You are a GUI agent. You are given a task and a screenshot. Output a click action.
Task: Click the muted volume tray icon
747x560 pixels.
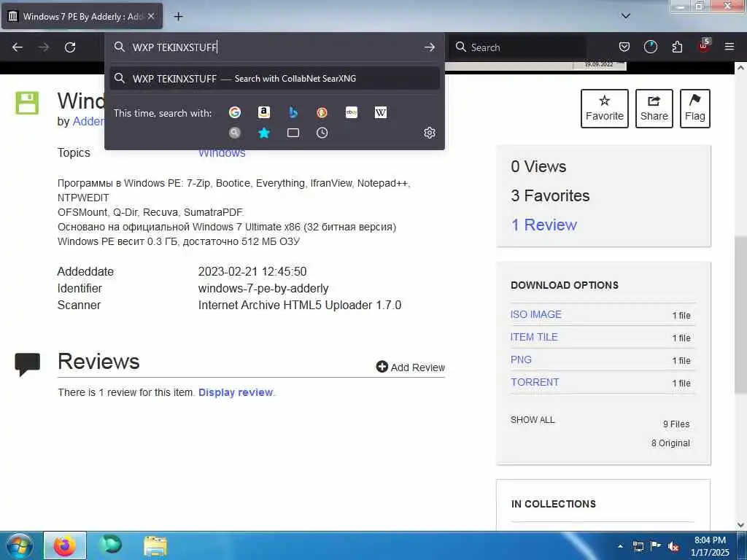pos(673,546)
